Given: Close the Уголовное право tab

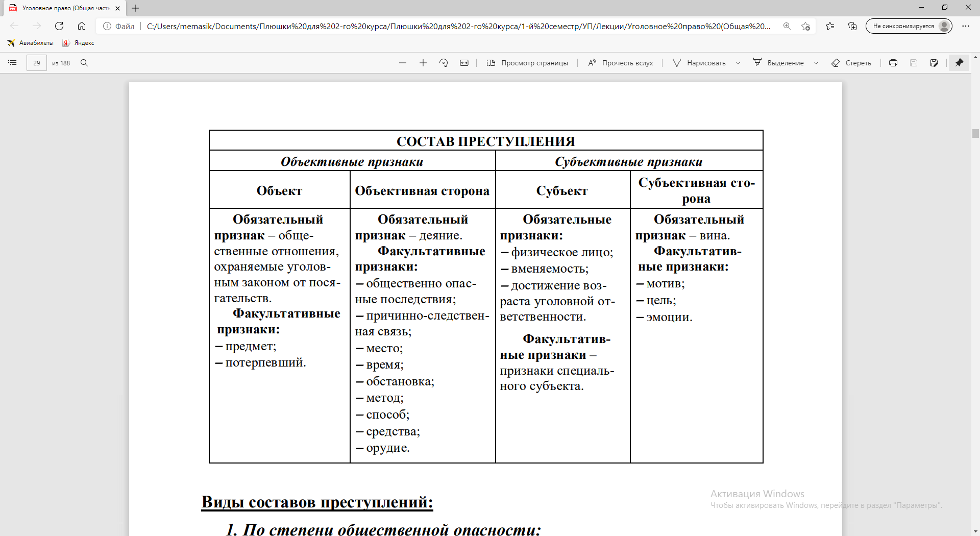Looking at the screenshot, I should (x=117, y=8).
